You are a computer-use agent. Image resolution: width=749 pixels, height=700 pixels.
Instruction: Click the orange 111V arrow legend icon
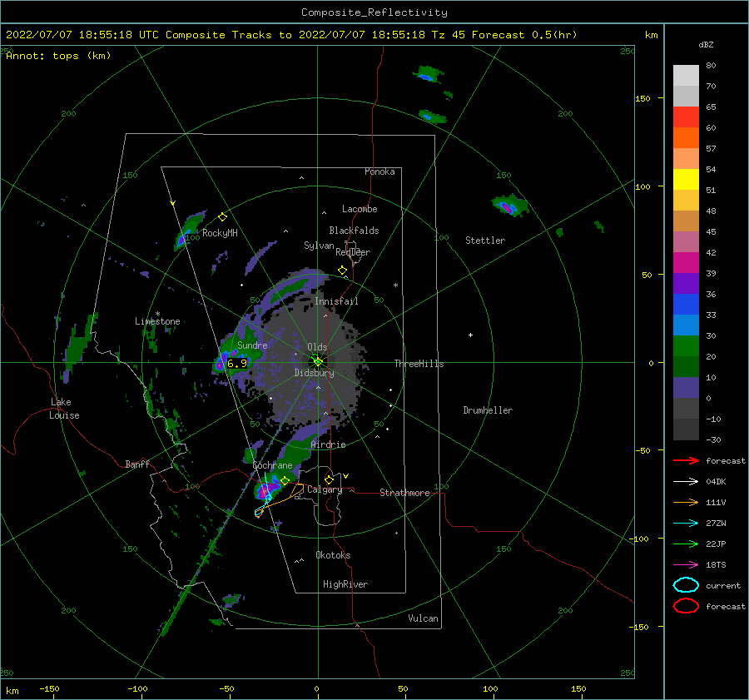(x=686, y=502)
